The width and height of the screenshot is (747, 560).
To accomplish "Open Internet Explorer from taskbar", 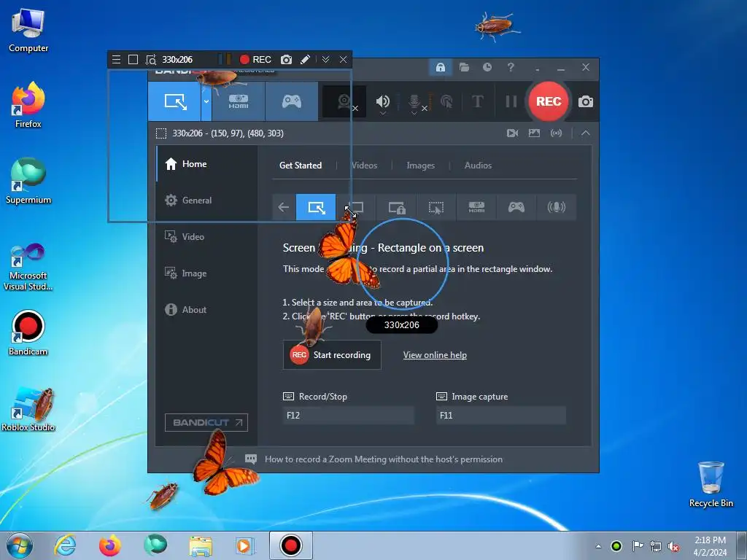I will tap(65, 545).
